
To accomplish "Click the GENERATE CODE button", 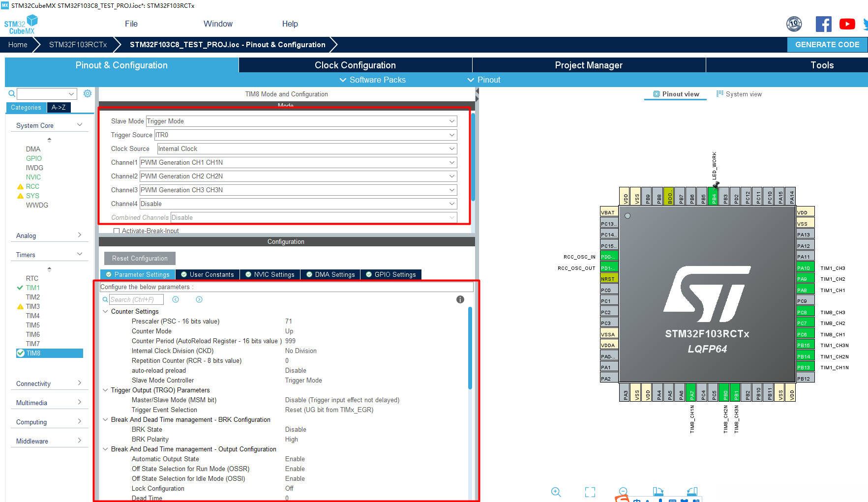I will tap(827, 44).
